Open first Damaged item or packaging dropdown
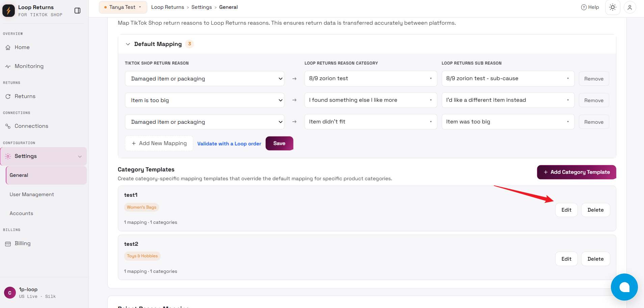 click(x=205, y=79)
